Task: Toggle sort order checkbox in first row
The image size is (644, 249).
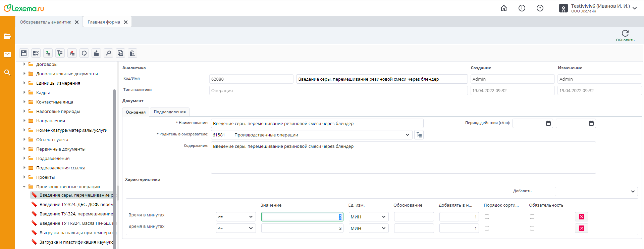Action: click(x=487, y=217)
